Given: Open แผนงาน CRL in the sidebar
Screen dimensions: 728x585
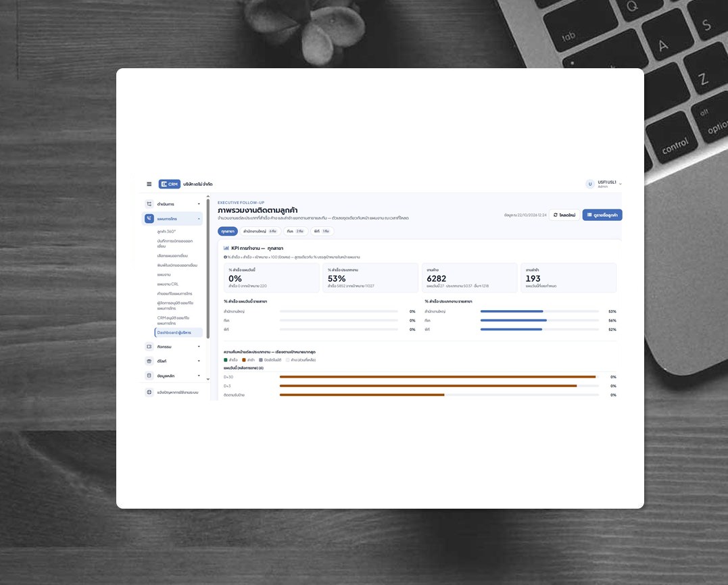Looking at the screenshot, I should point(168,284).
